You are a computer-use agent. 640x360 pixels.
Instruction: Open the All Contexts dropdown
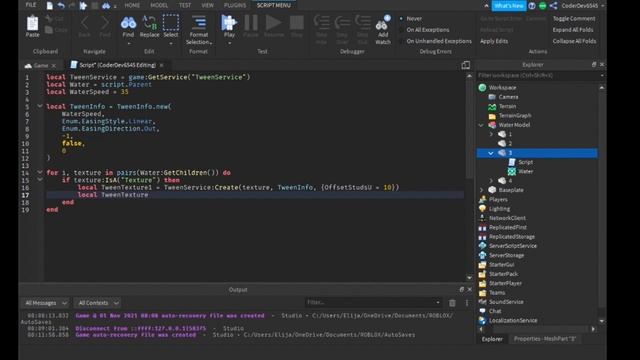point(97,303)
